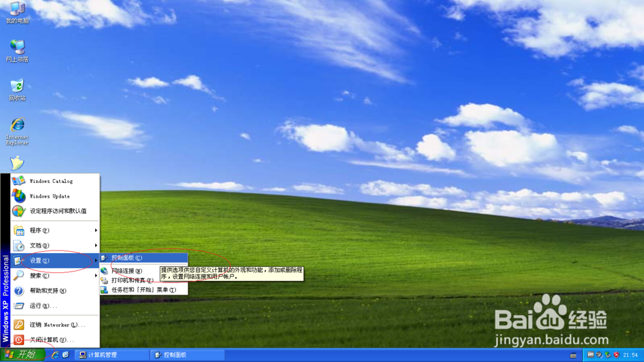The height and width of the screenshot is (362, 644).
Task: Click the 网络连接 submenu icon
Action: [x=104, y=271]
